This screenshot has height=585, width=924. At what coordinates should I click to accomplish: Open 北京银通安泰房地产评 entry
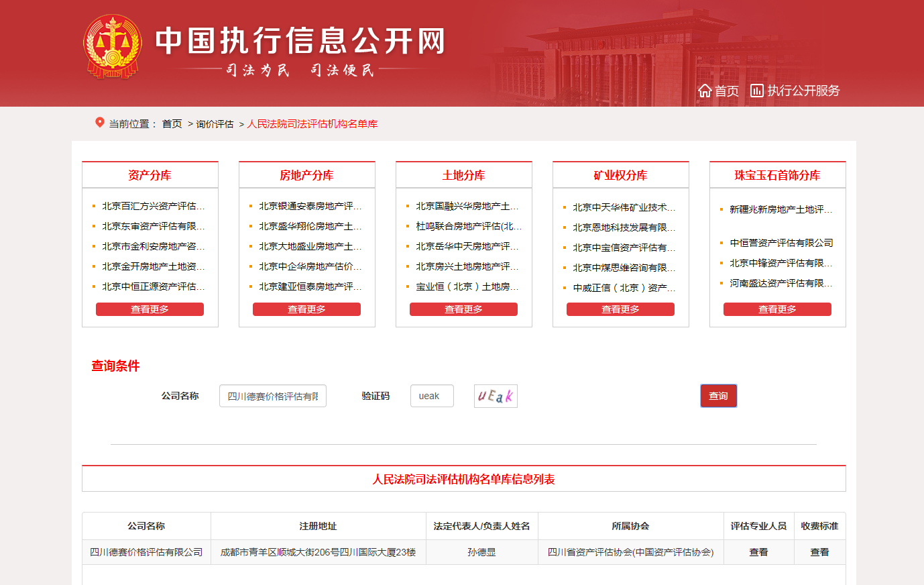click(x=310, y=206)
